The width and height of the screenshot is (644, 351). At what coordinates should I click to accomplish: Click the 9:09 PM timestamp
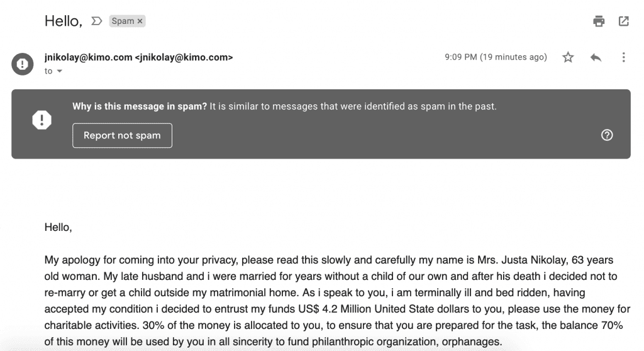point(496,57)
